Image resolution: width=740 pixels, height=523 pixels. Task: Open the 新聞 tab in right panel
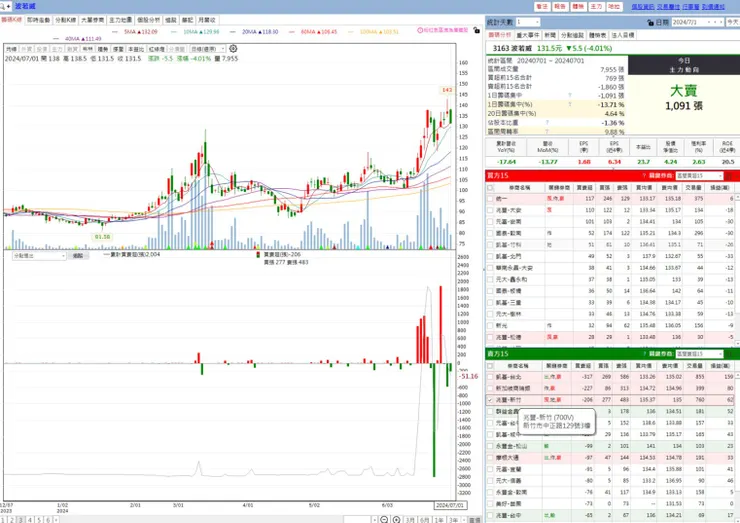(x=550, y=35)
